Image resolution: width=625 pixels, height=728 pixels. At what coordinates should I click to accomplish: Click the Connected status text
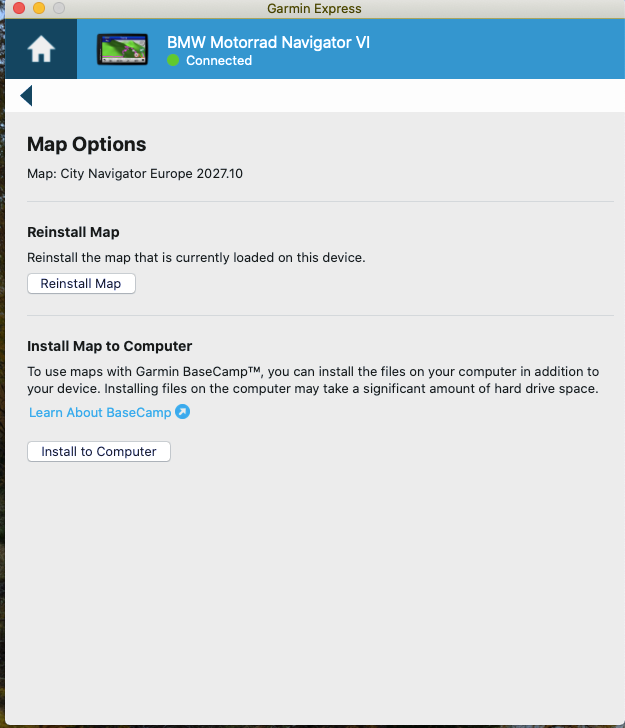(x=219, y=60)
